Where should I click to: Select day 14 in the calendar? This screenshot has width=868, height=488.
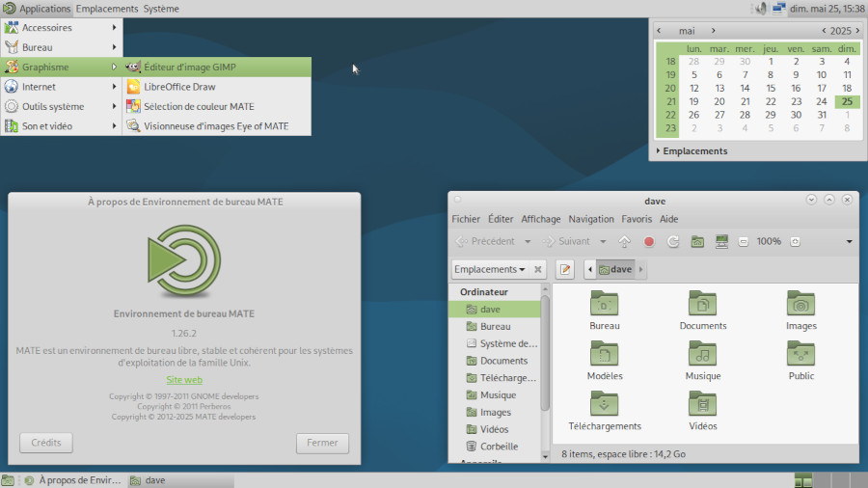pos(746,88)
